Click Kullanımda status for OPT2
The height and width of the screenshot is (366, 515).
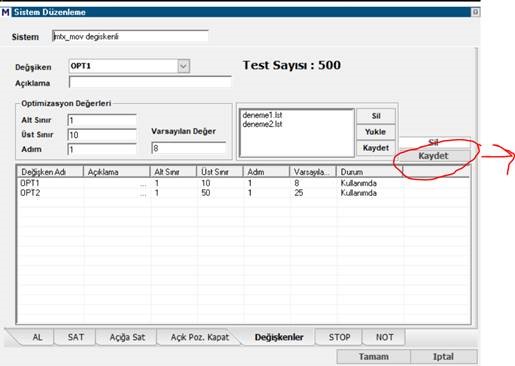click(359, 193)
